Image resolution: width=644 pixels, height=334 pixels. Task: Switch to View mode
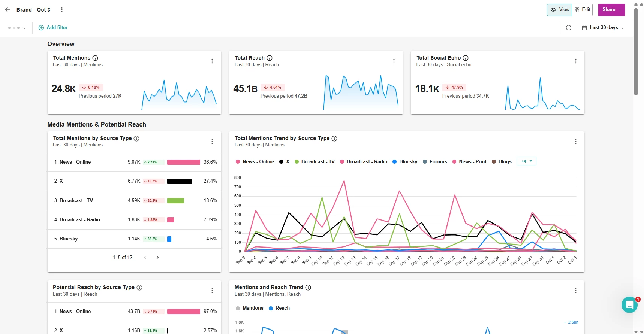click(x=560, y=10)
